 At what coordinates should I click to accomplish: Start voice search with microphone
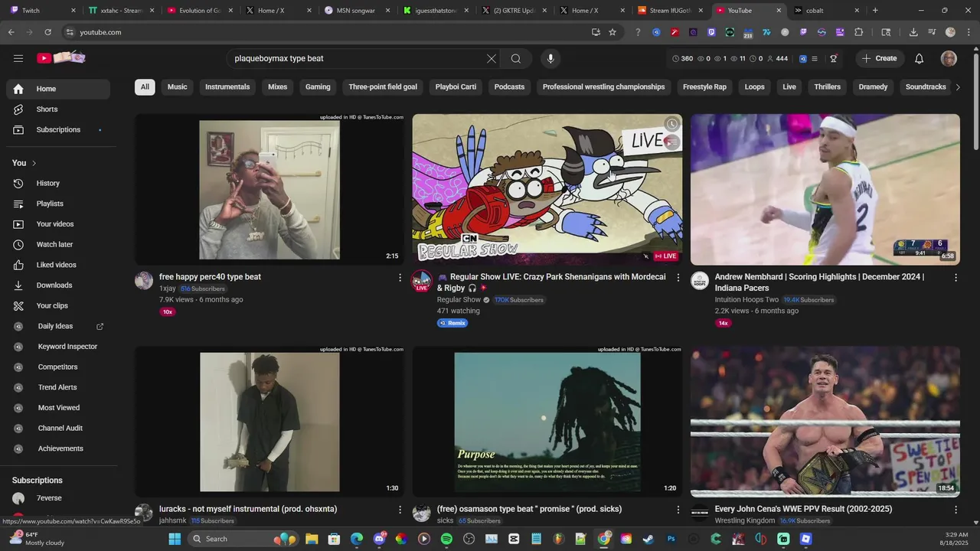550,59
